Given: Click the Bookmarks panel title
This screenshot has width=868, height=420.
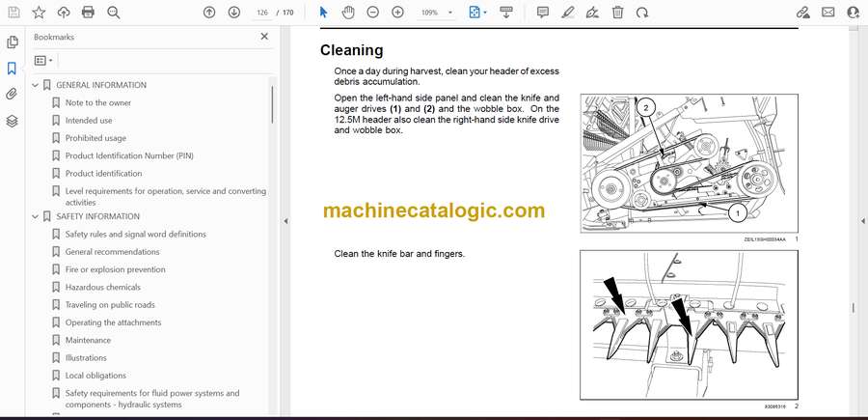Looking at the screenshot, I should pyautogui.click(x=54, y=37).
